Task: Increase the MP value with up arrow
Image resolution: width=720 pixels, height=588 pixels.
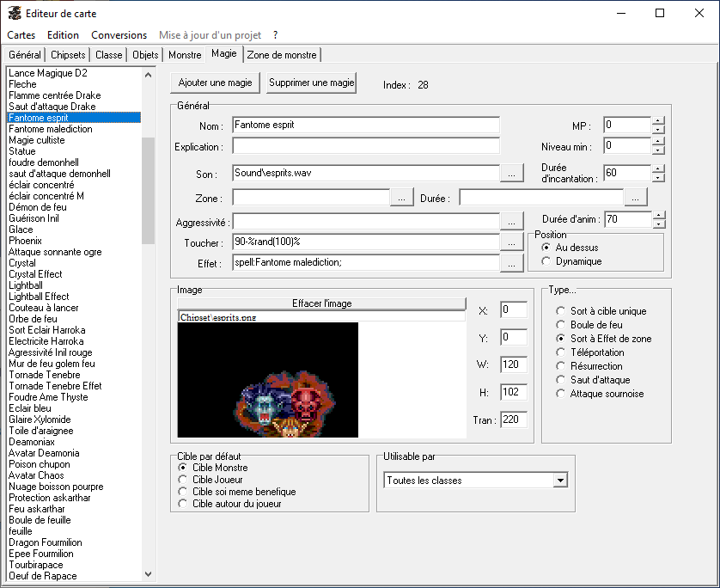Action: click(x=658, y=121)
